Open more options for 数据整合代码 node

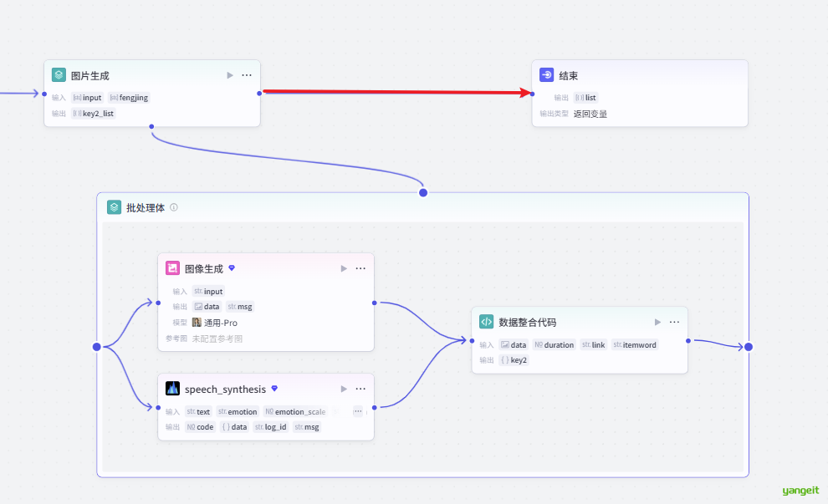(674, 322)
